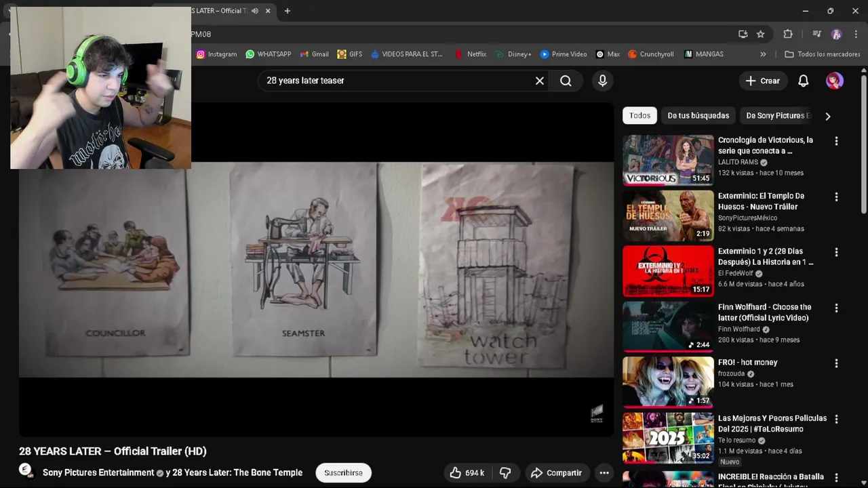The height and width of the screenshot is (488, 868).
Task: Open the MANGAS bookmark
Action: [x=704, y=54]
